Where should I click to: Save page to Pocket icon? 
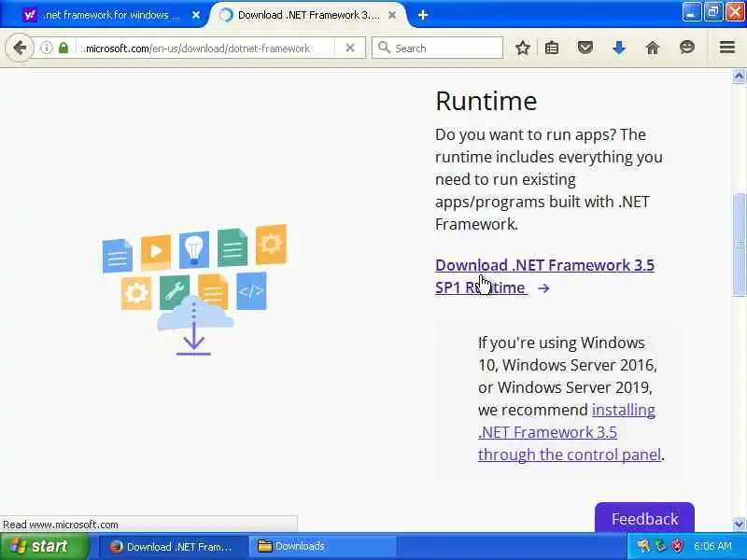pyautogui.click(x=585, y=48)
